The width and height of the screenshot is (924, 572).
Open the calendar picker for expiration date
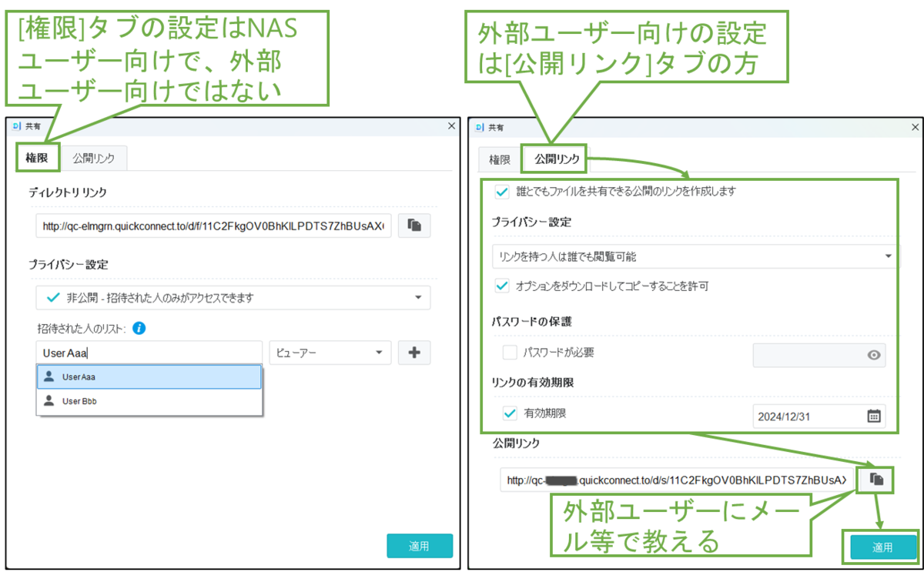coord(874,416)
